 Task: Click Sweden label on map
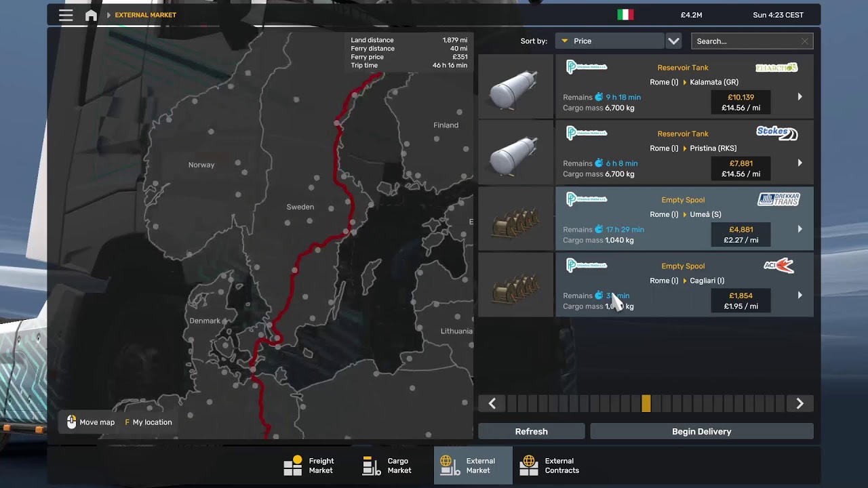click(300, 207)
